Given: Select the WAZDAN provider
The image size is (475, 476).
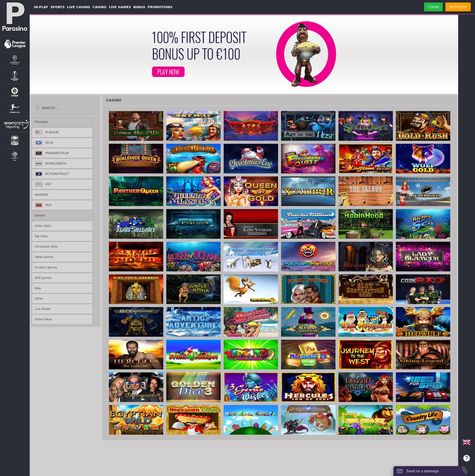Looking at the screenshot, I should (62, 195).
